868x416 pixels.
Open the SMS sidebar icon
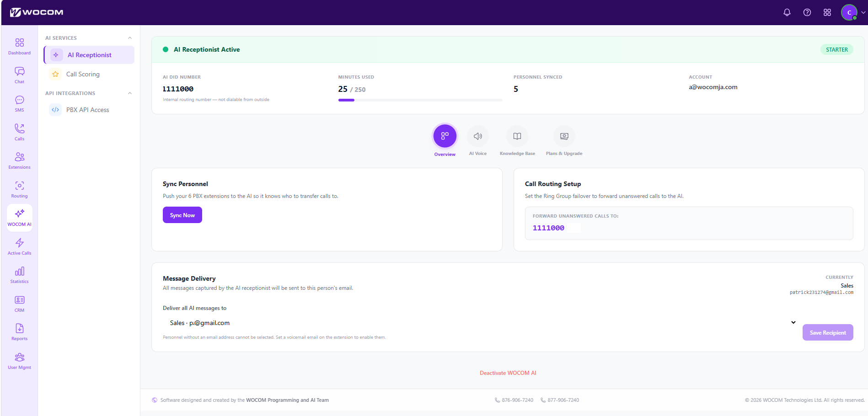tap(19, 103)
